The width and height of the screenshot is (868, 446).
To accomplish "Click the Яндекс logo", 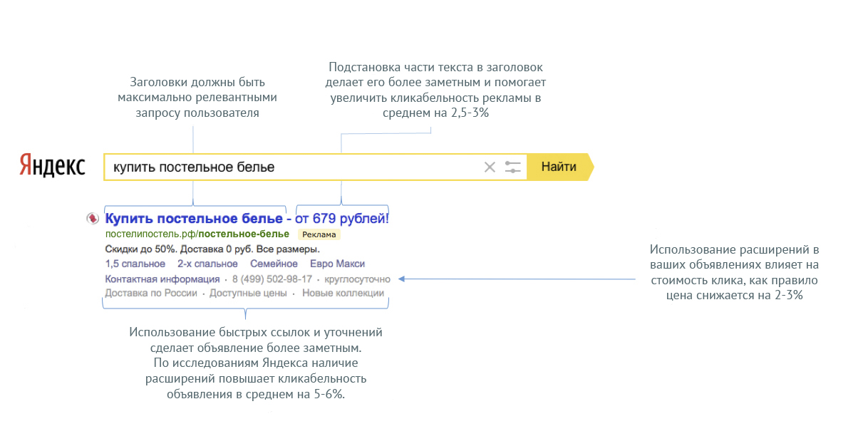I will [x=52, y=167].
